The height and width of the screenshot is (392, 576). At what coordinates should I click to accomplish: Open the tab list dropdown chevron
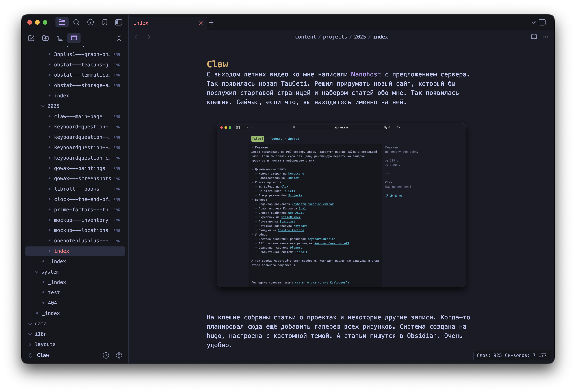533,22
